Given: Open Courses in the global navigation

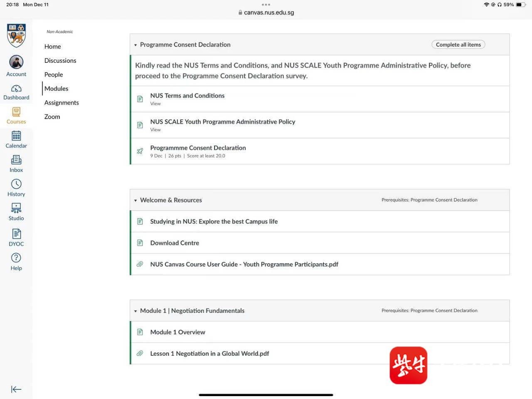Looking at the screenshot, I should coord(16,116).
